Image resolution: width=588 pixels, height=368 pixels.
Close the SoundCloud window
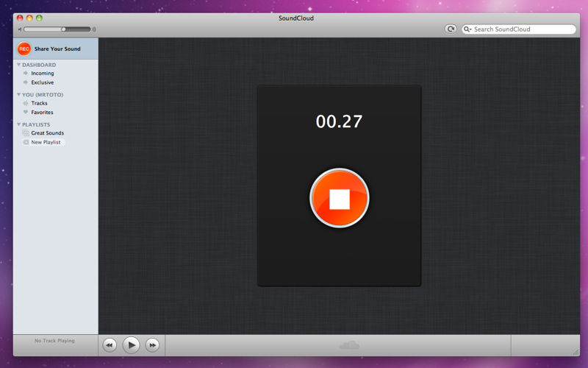20,18
